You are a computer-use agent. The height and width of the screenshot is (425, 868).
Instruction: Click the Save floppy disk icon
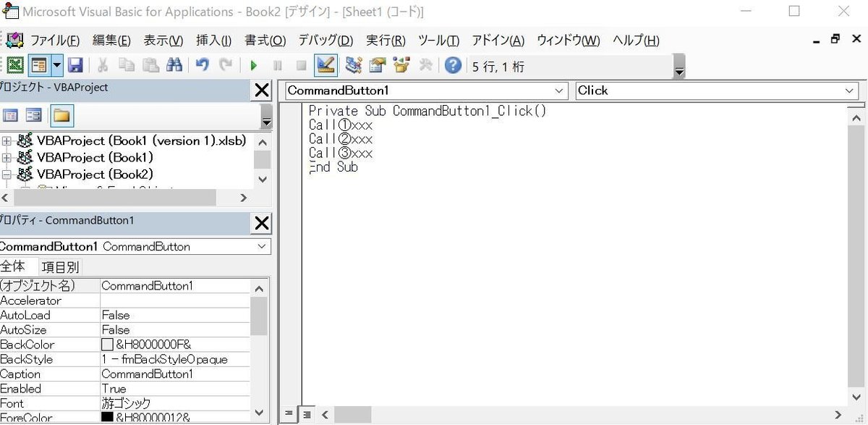75,66
